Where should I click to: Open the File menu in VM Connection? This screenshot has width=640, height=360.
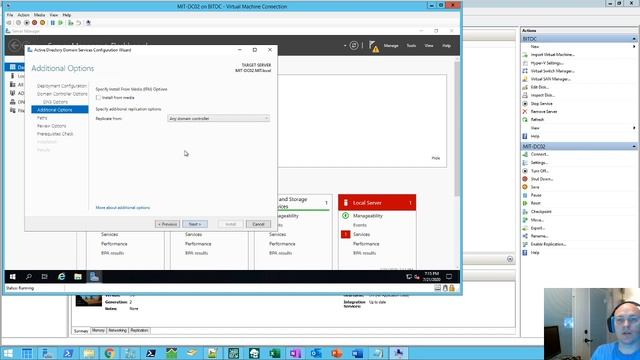10,15
